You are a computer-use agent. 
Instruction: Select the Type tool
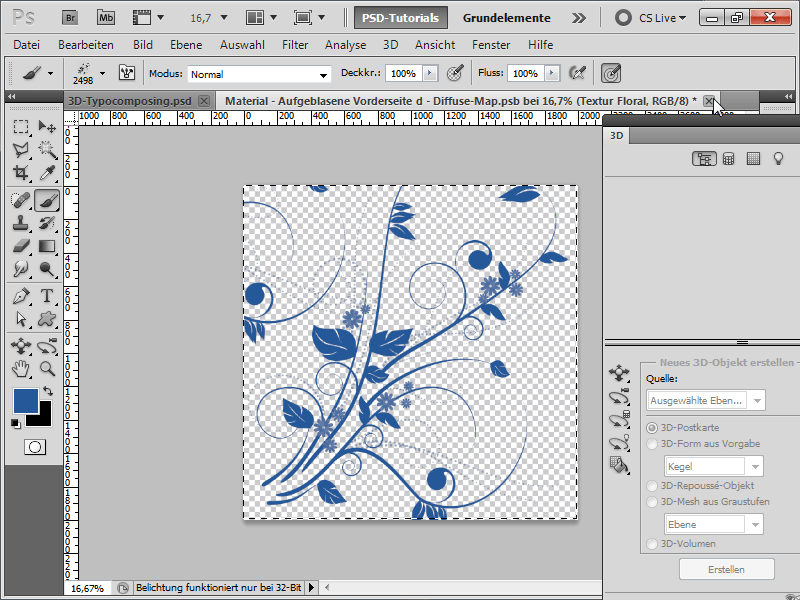click(x=47, y=296)
